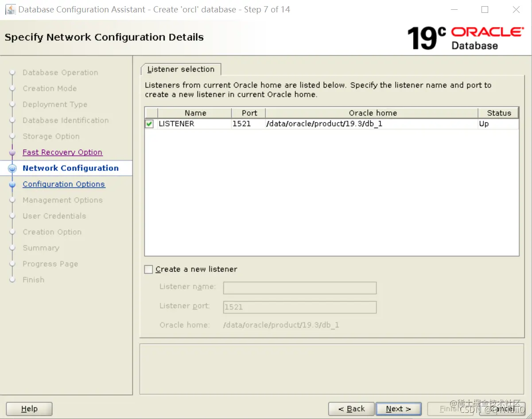The width and height of the screenshot is (532, 419).
Task: Click Database Identification step
Action: [x=66, y=120]
